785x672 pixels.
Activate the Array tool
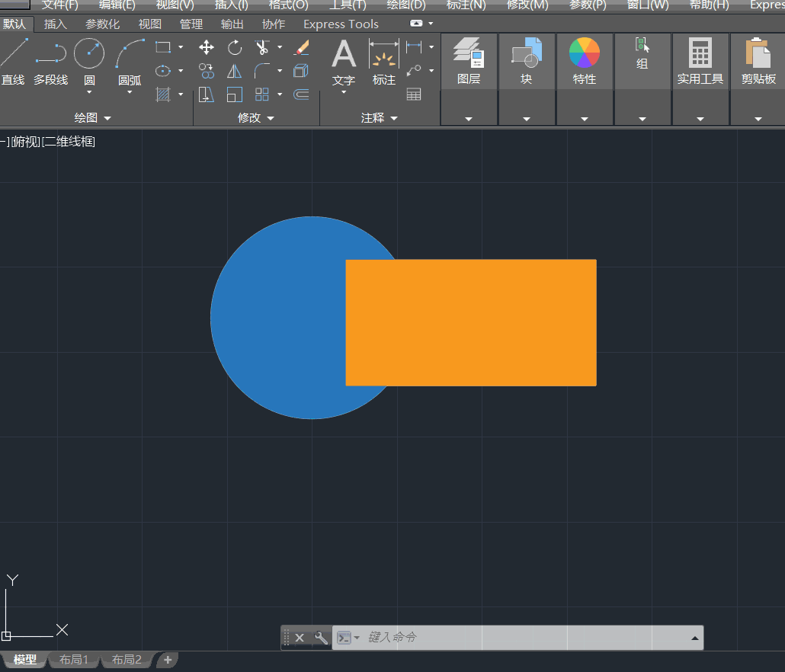coord(262,94)
